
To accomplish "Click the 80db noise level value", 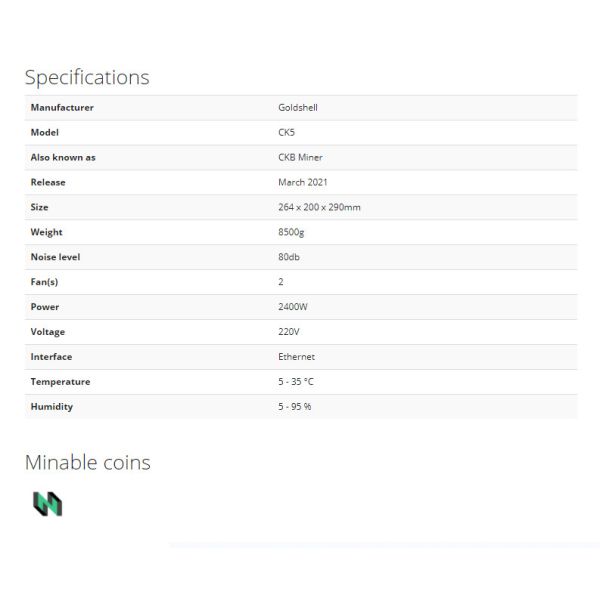I will click(289, 257).
